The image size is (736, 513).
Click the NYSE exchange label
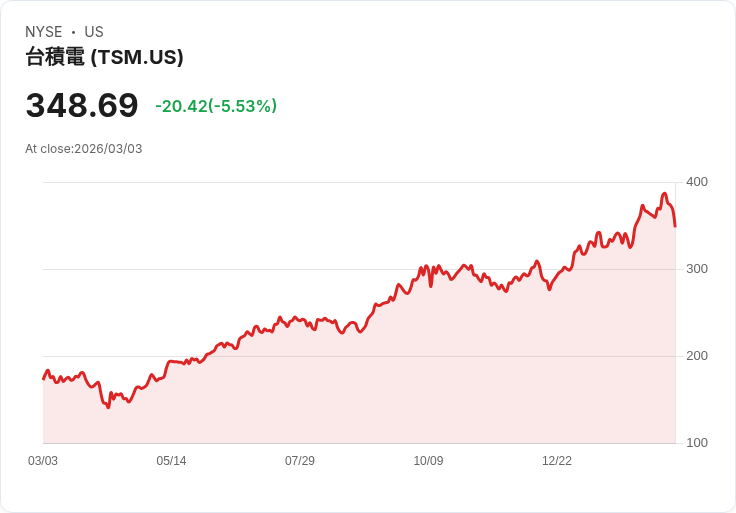point(43,32)
